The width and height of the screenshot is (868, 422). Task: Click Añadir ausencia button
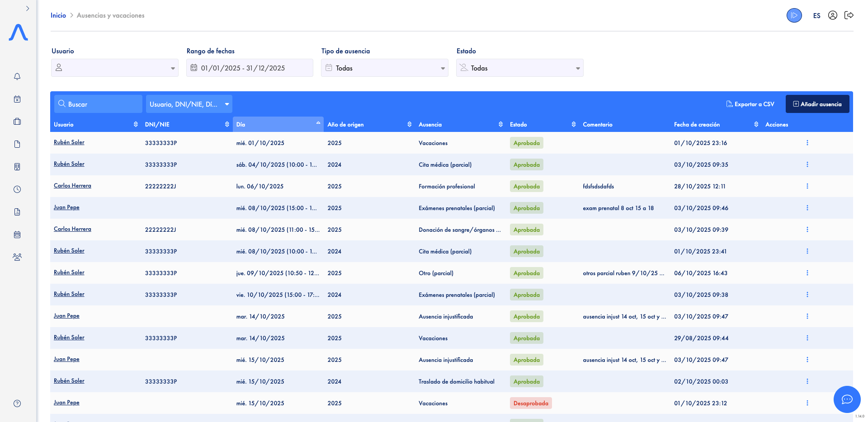tap(817, 104)
